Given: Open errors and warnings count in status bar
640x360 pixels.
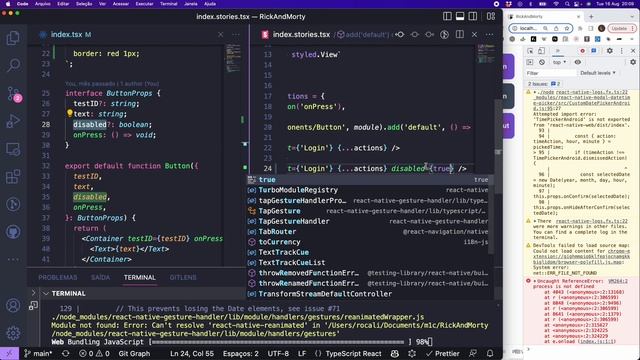Looking at the screenshot, I should (x=94, y=353).
